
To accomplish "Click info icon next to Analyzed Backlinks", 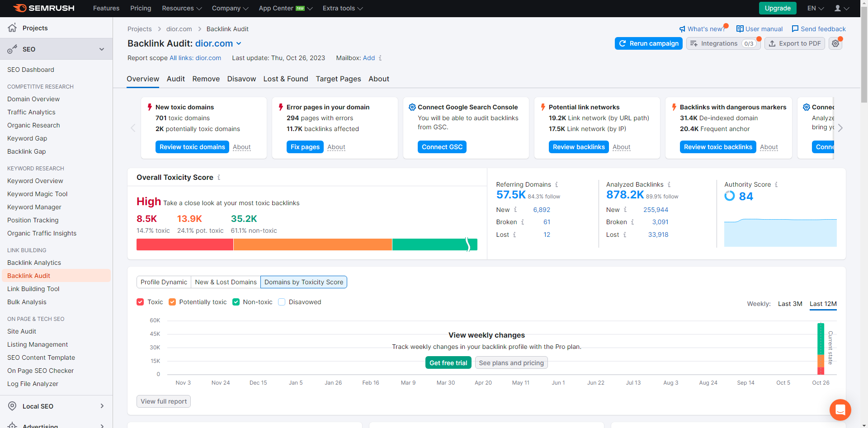I will pyautogui.click(x=669, y=184).
